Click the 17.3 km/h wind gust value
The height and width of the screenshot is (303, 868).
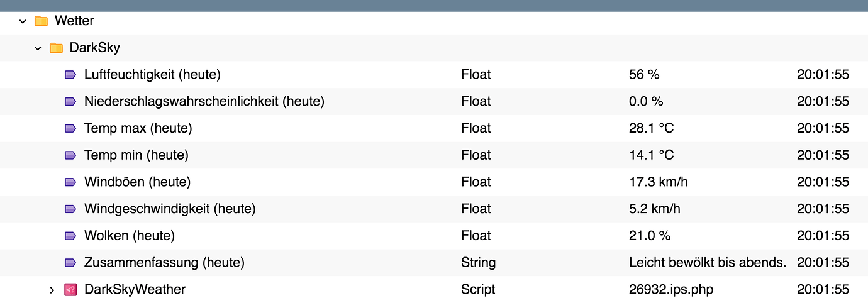[658, 182]
